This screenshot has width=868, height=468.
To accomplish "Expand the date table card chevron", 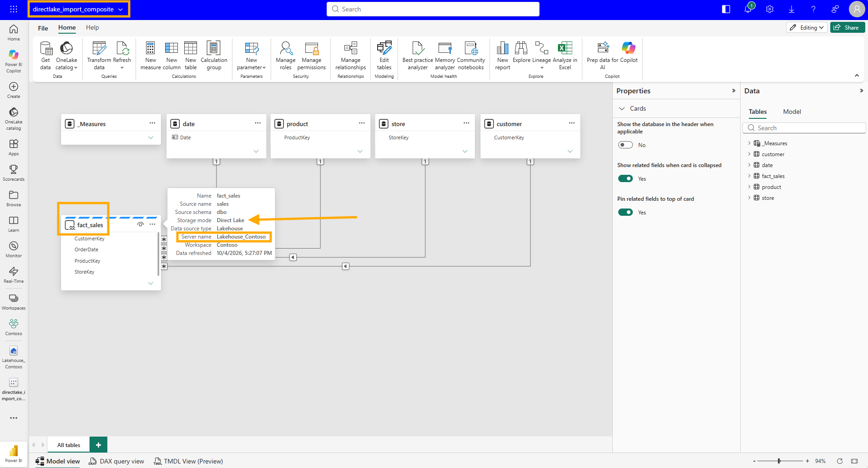I will coord(256,151).
